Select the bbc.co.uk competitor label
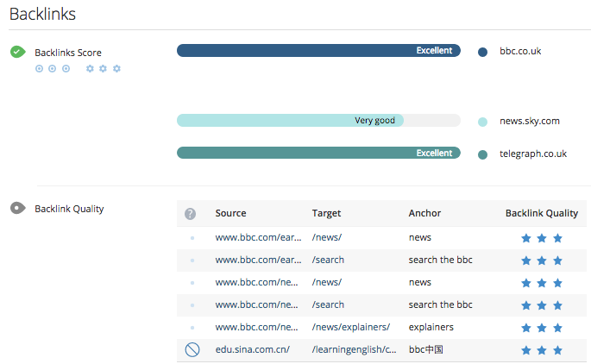 click(x=520, y=51)
